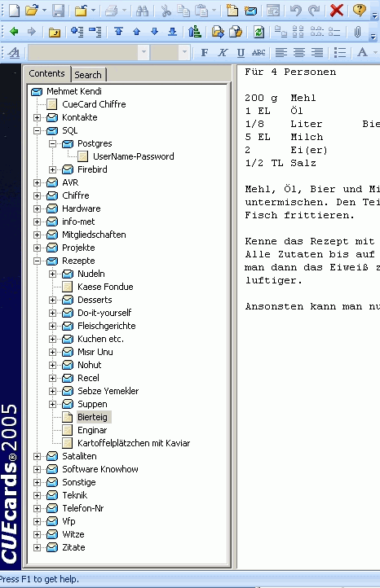
Task: Click the Move to top arrow icon
Action: pyautogui.click(x=119, y=32)
